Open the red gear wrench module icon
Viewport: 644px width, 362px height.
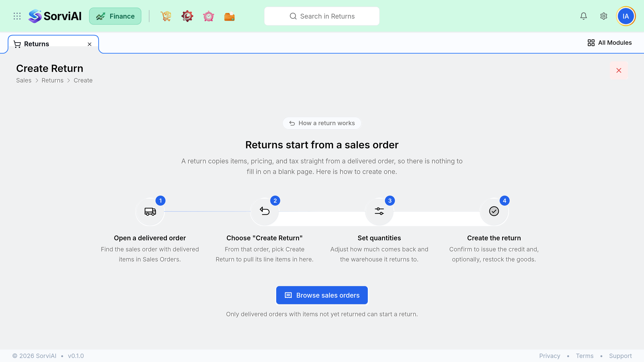pos(187,16)
